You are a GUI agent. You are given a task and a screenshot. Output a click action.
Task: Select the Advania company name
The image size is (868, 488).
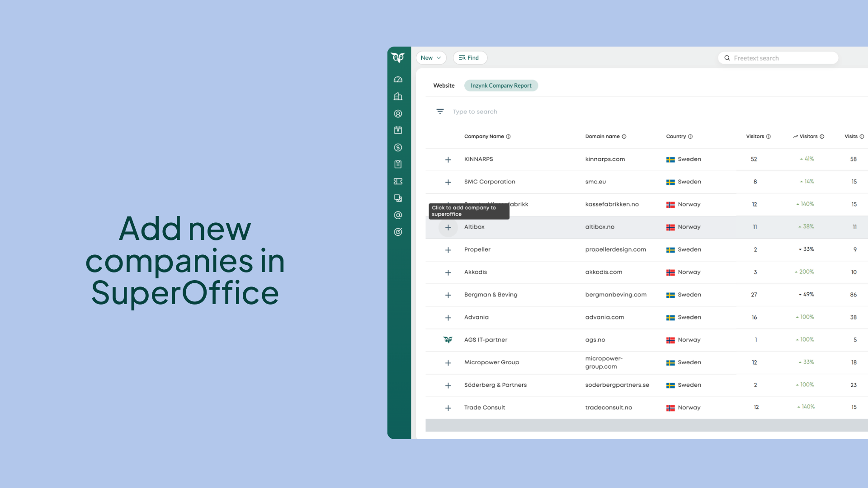[476, 317]
